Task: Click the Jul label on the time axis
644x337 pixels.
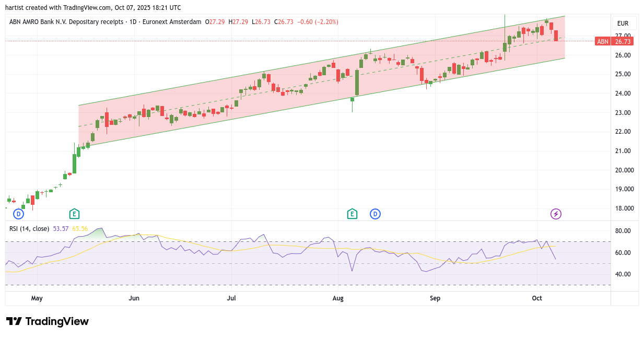Action: 231,298
